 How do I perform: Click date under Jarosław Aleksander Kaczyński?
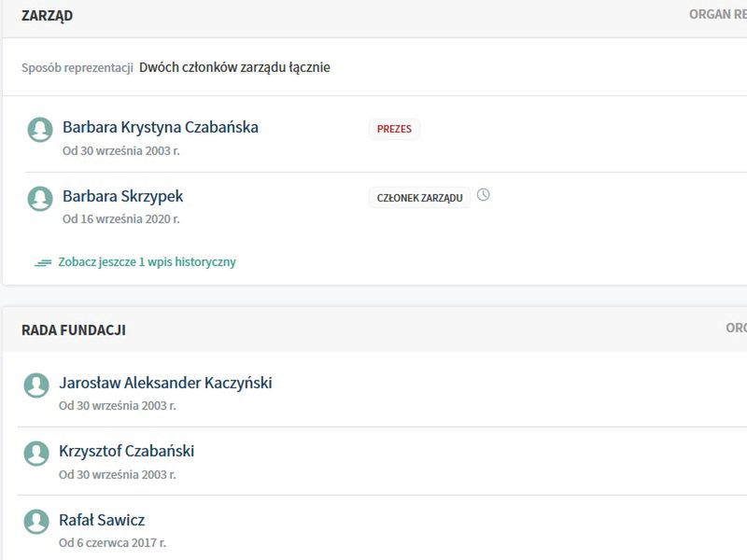(x=118, y=406)
